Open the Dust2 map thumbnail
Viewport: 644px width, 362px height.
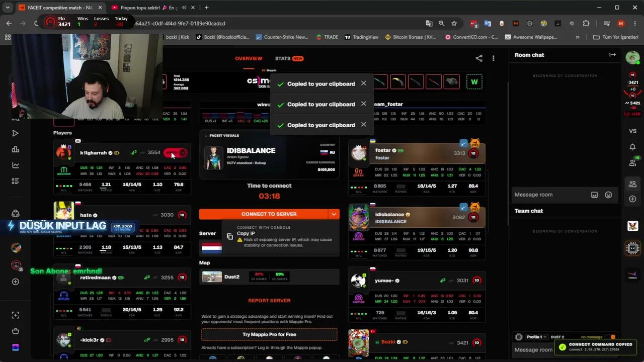[x=212, y=277]
